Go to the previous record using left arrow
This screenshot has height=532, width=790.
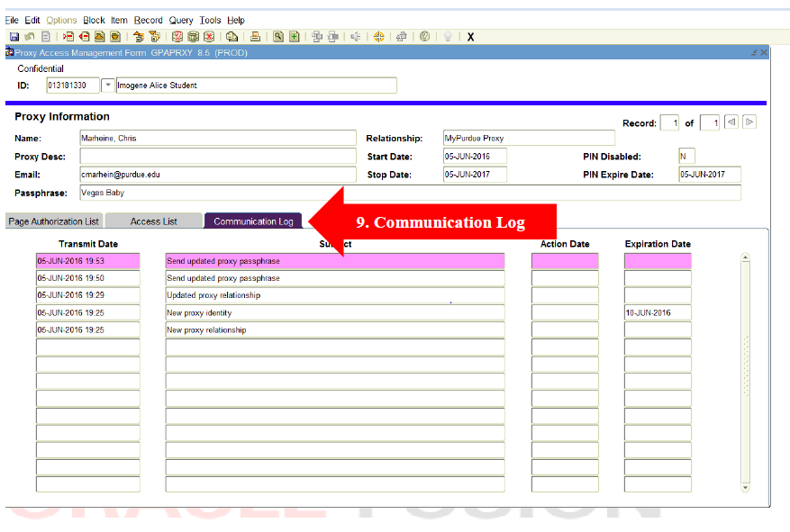(x=731, y=122)
